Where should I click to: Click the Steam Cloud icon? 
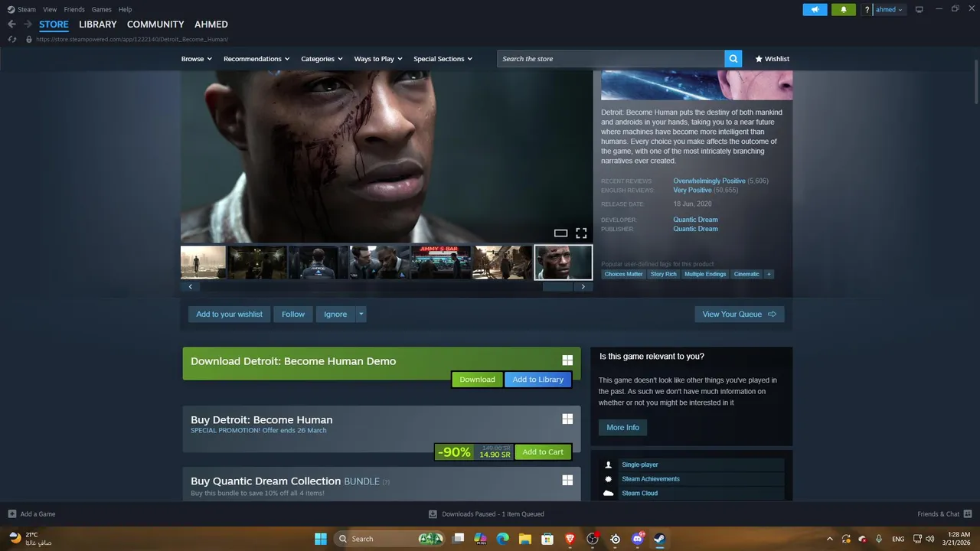click(609, 493)
